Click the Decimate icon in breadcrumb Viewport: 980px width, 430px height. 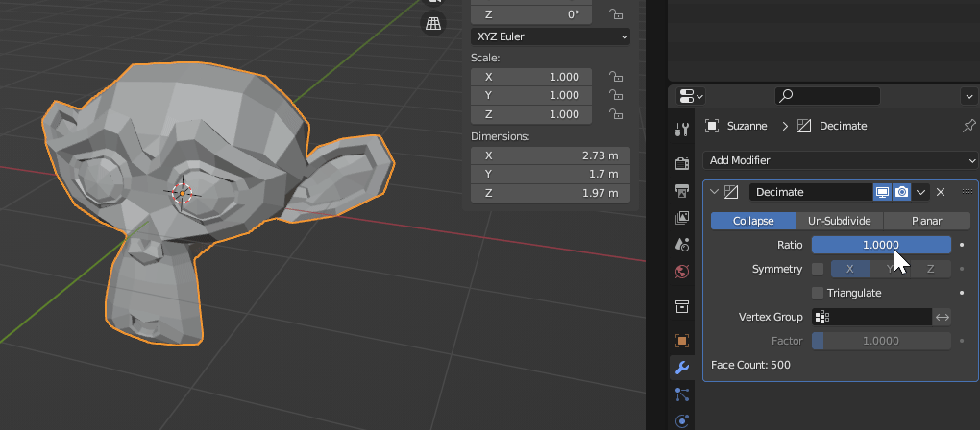click(806, 126)
